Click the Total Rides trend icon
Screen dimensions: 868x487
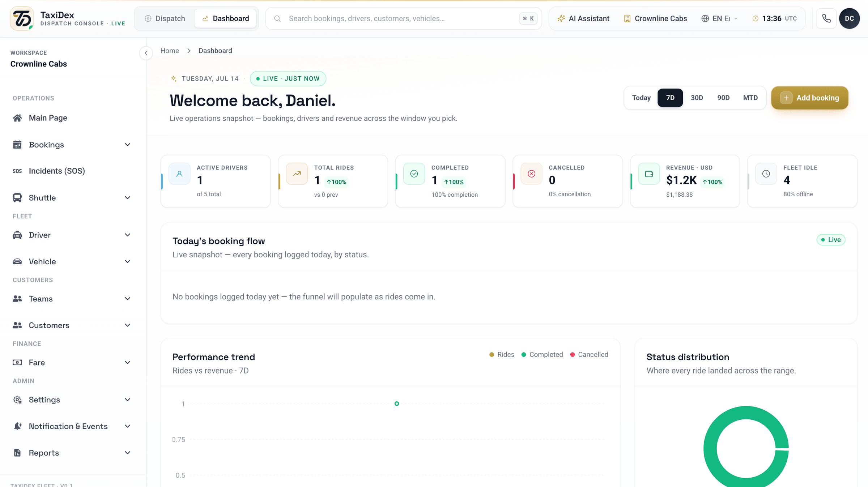pyautogui.click(x=297, y=174)
